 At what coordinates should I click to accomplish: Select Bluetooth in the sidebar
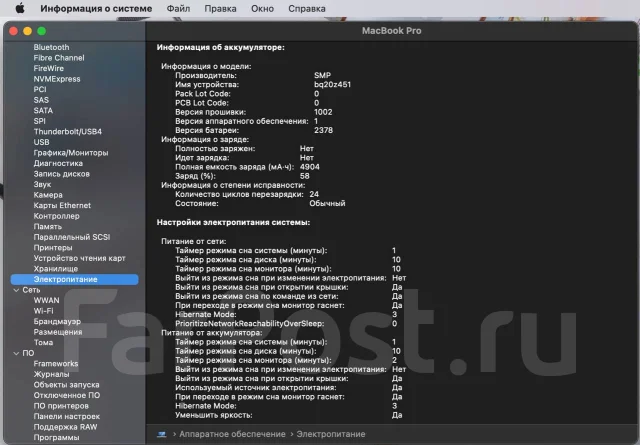tap(51, 47)
